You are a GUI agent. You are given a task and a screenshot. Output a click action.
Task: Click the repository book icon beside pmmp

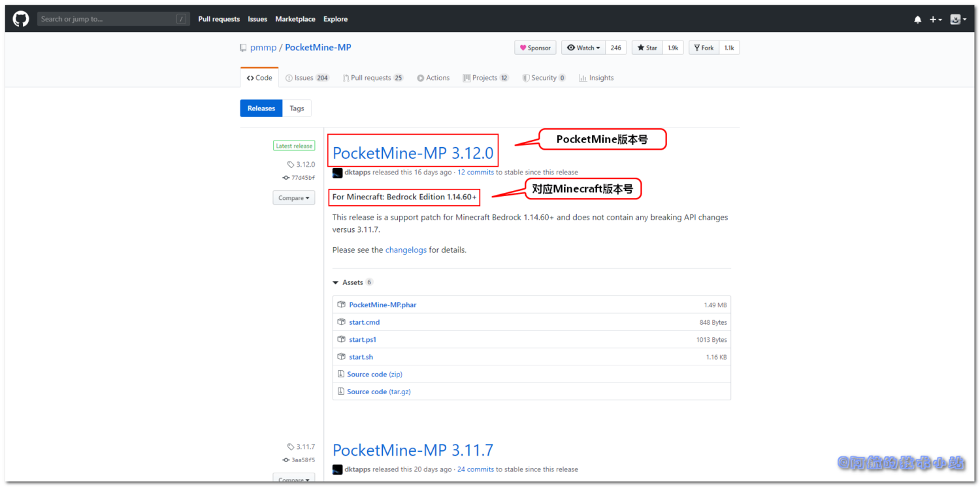tap(242, 47)
